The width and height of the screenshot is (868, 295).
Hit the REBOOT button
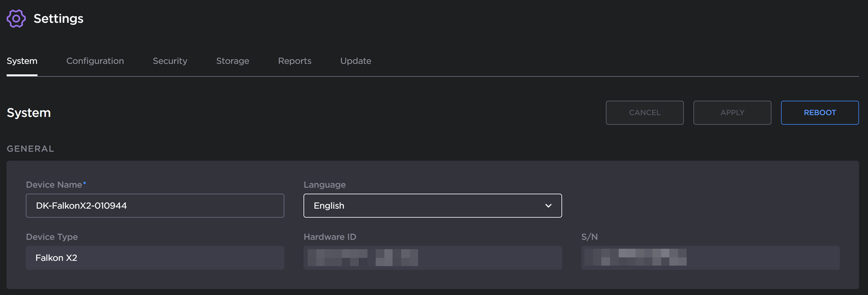pos(819,113)
